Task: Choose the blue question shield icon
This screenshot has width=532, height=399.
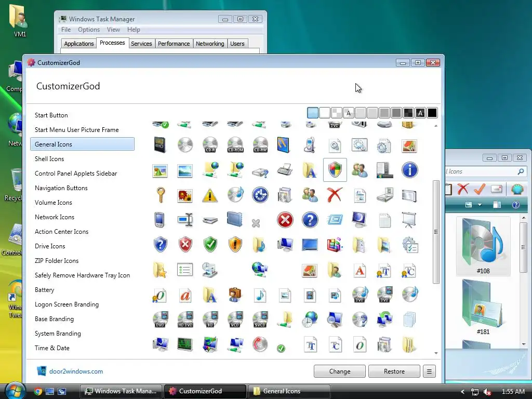Action: pyautogui.click(x=160, y=245)
